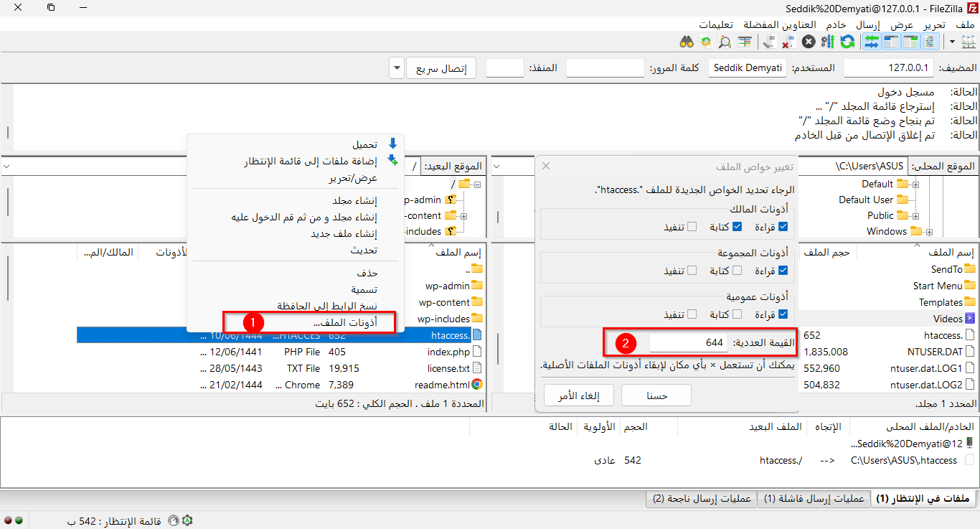This screenshot has width=980, height=529.
Task: Click the process queue toolbar icon
Action: click(x=827, y=42)
